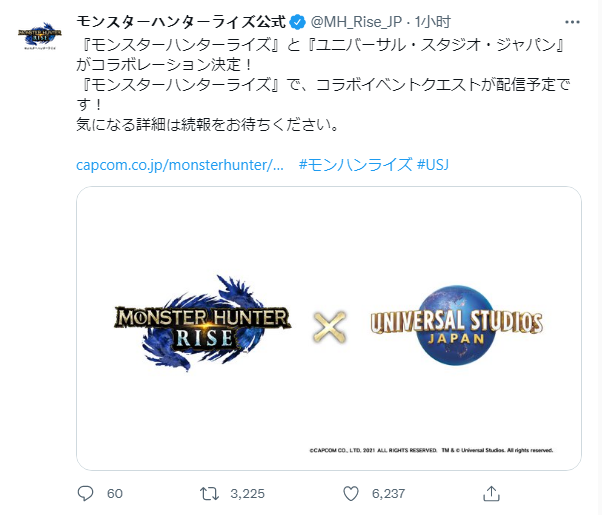Screen dimensions: 602x515
Task: Like the tweet with heart icon
Action: 351,493
